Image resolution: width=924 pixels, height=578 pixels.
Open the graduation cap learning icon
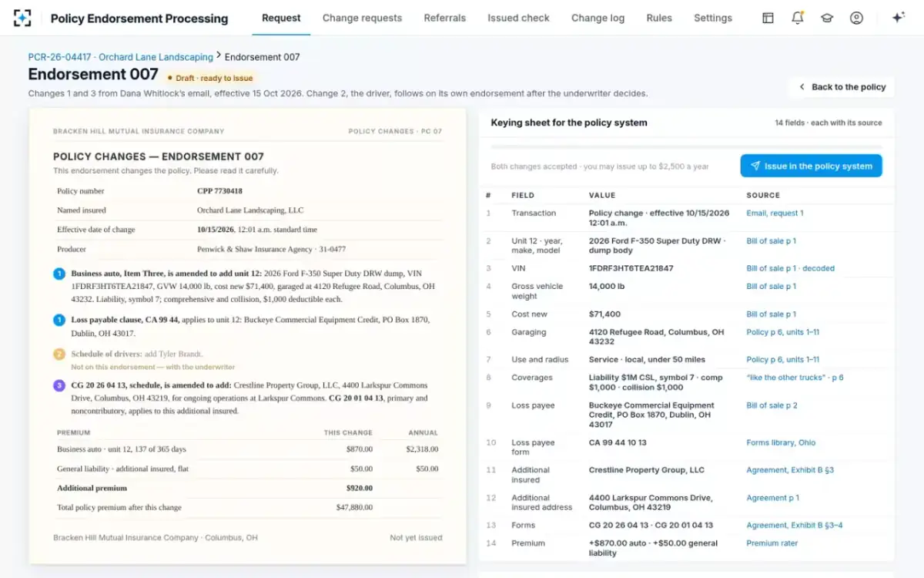827,18
